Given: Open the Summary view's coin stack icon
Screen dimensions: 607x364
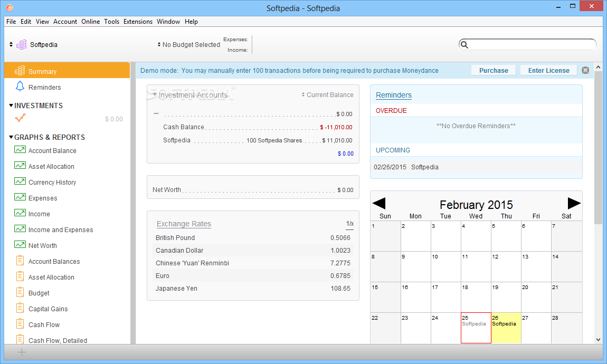Looking at the screenshot, I should coord(20,71).
